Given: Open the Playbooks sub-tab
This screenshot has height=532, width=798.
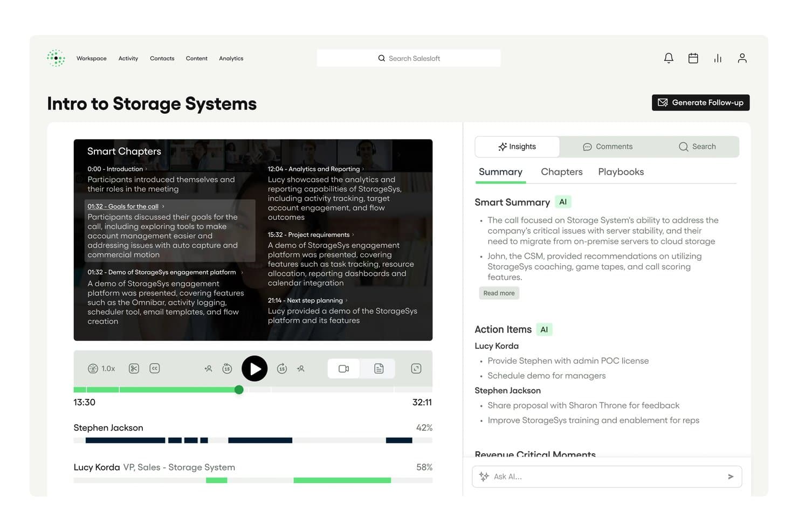Looking at the screenshot, I should pyautogui.click(x=621, y=172).
